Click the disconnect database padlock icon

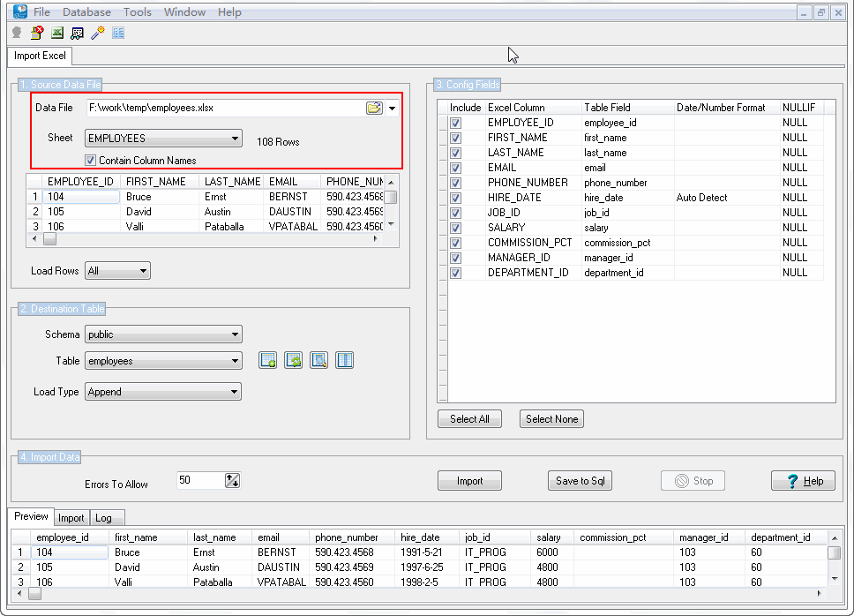pyautogui.click(x=37, y=33)
